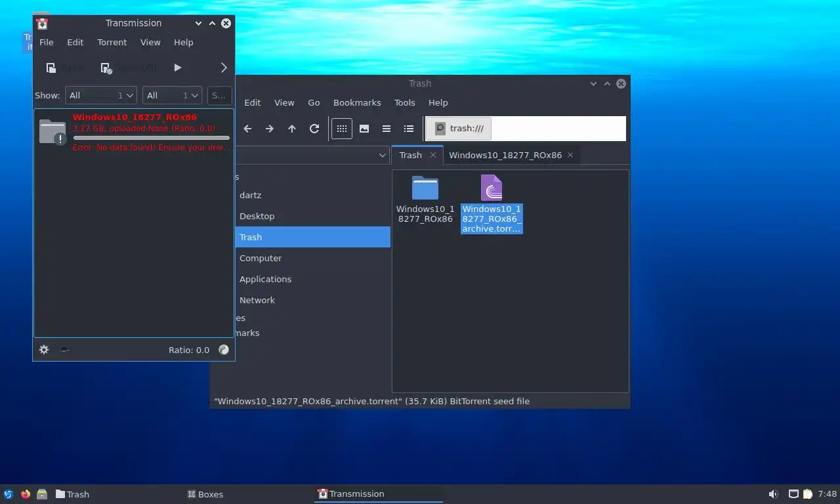Launch Firefox from the taskbar
Viewport: 840px width, 504px height.
(26, 494)
